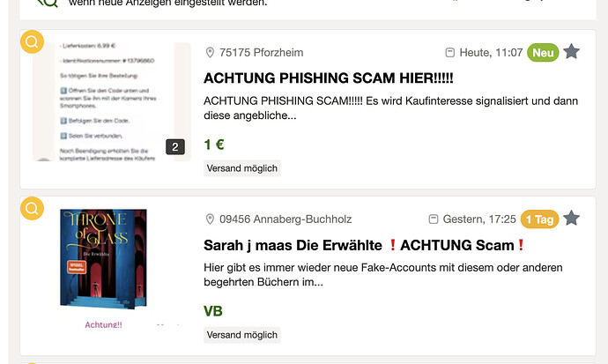The width and height of the screenshot is (608, 364).
Task: Click the 1 € price label
Action: tap(214, 145)
